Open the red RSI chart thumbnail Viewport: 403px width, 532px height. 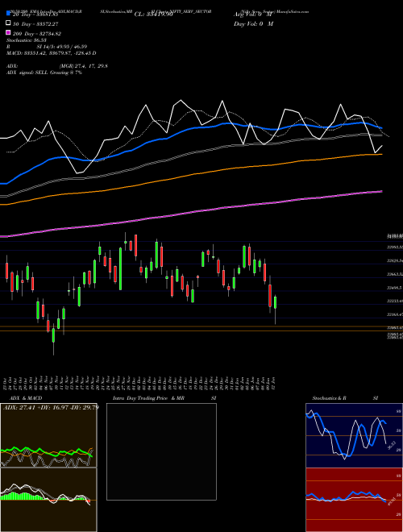[x=354, y=500]
